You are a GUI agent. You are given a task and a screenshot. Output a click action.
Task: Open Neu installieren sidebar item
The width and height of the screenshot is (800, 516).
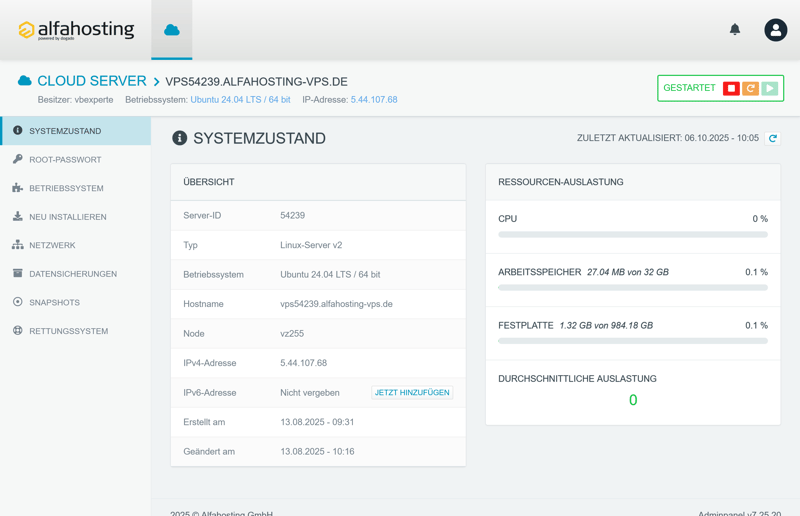tap(67, 217)
